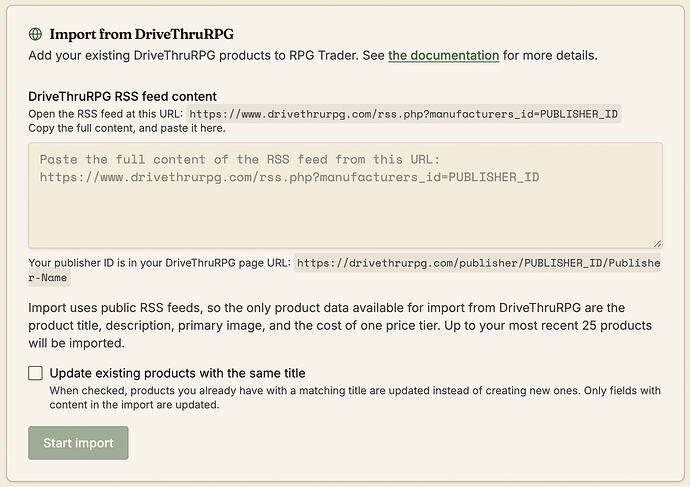Click the Start import button
The image size is (690, 487).
pyautogui.click(x=78, y=443)
